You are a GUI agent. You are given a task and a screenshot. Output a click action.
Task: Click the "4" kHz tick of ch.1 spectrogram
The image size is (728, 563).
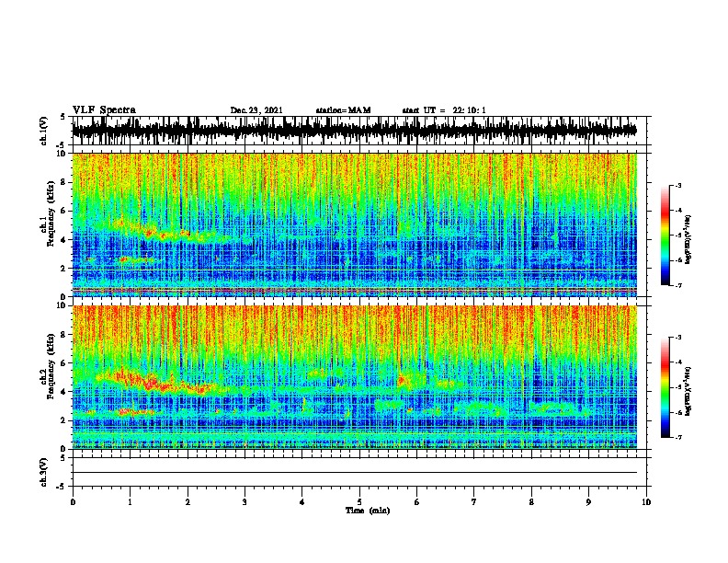tap(65, 240)
